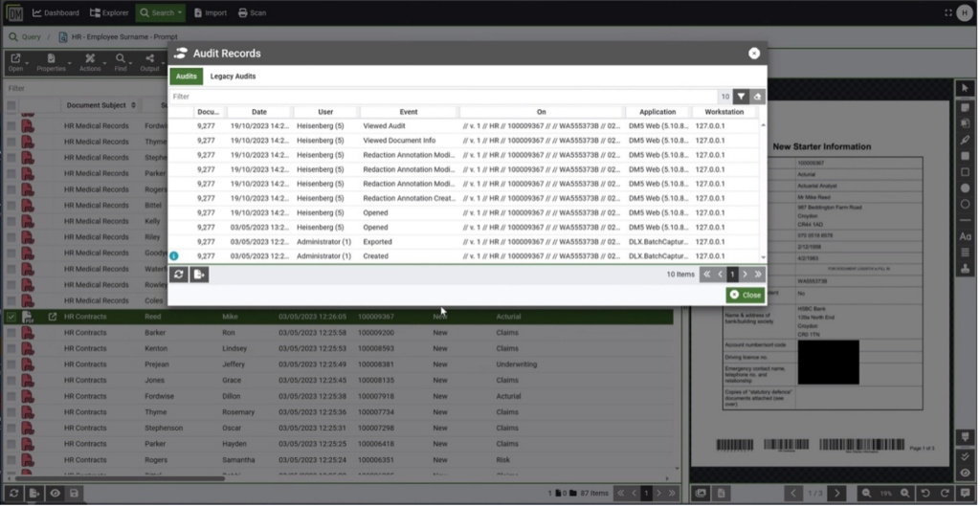Click the green Close button
The image size is (980, 507).
point(745,295)
